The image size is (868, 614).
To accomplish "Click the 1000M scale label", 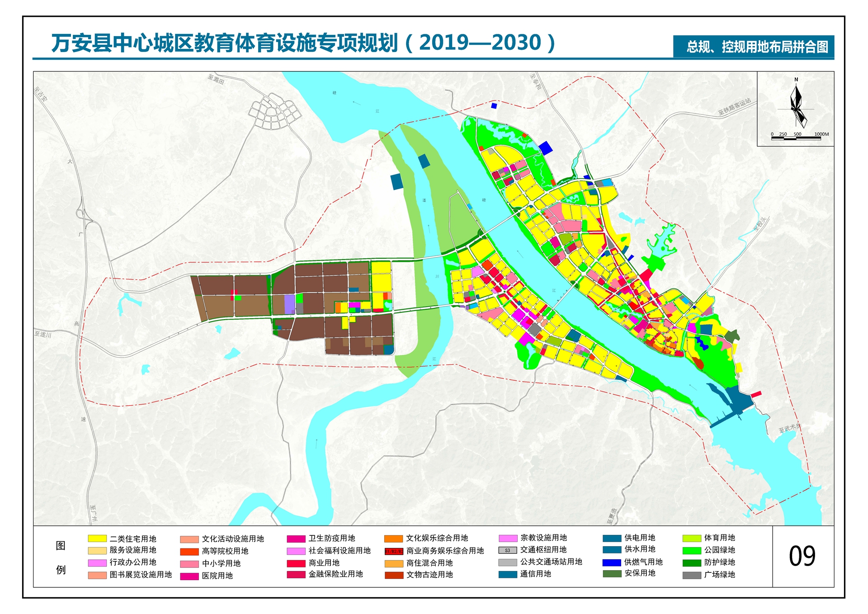I will (821, 134).
